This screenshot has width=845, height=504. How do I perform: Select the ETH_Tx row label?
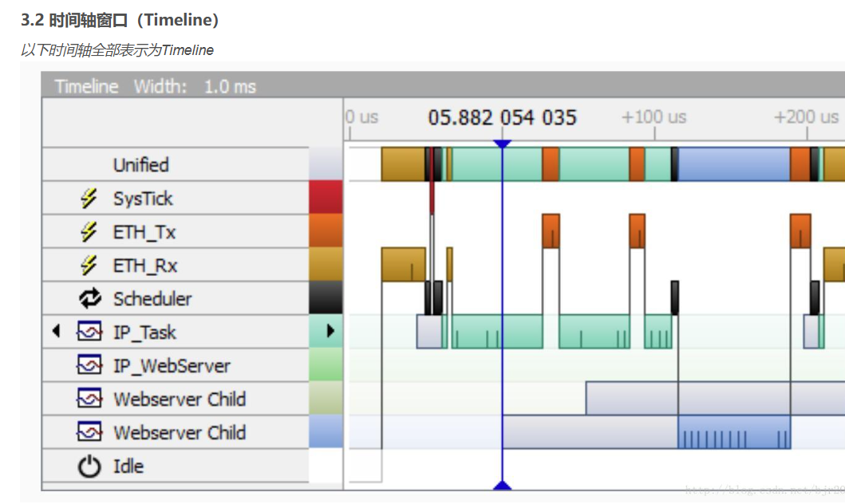[144, 232]
